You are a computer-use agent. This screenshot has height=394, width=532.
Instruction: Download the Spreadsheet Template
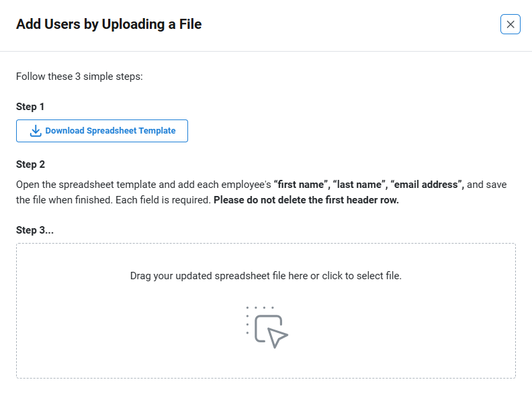pyautogui.click(x=102, y=131)
